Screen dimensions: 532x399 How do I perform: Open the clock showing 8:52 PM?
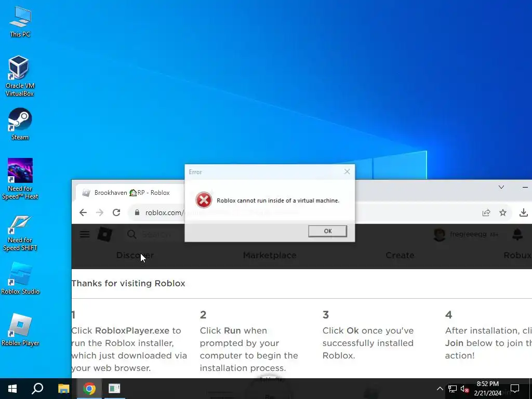pos(487,389)
